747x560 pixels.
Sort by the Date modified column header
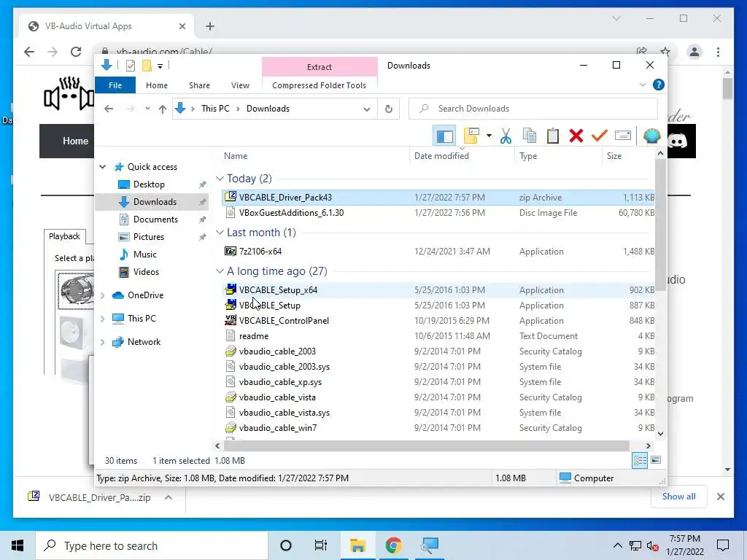(462, 156)
